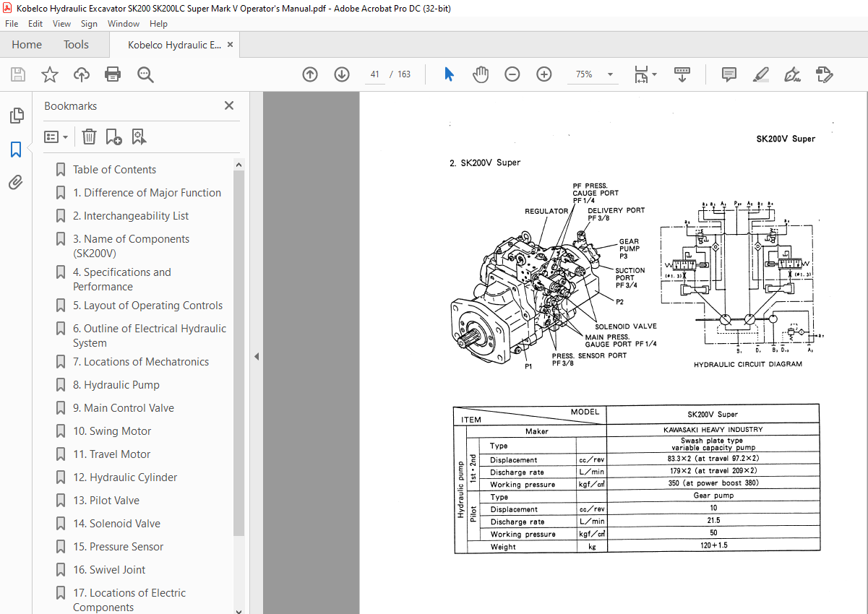Open the Window menu
This screenshot has width=868, height=614.
(x=124, y=24)
